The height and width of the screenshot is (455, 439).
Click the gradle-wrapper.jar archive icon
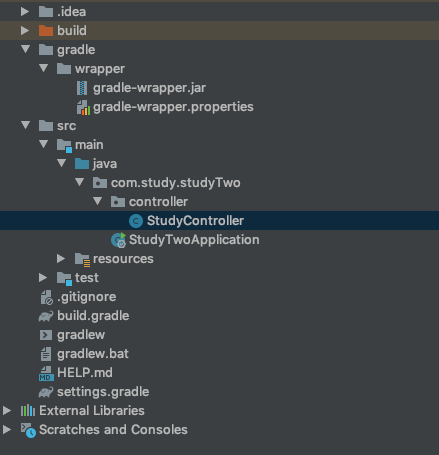pos(82,88)
